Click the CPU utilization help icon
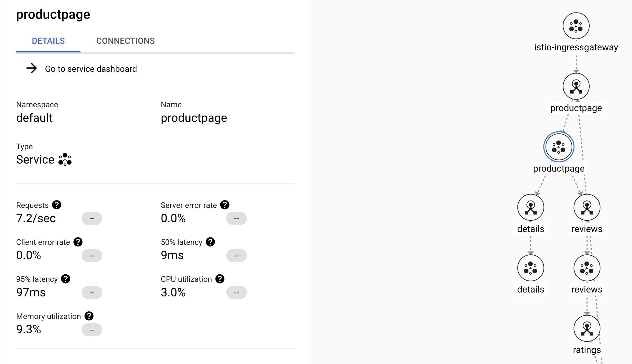 click(220, 279)
